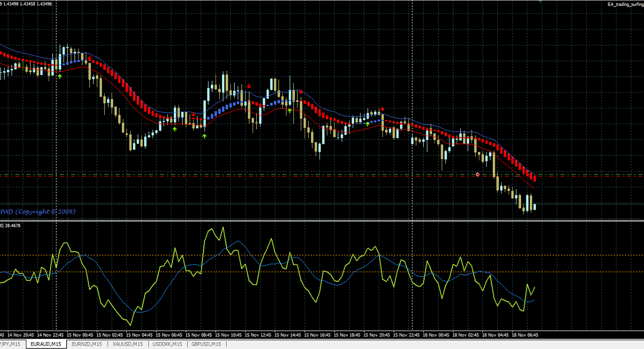Click the PAD Copyright 2009 text label
Viewport: 644px width, 349px height.
tap(38, 211)
